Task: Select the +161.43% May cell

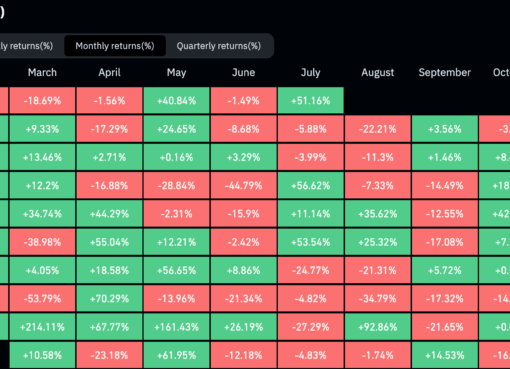Action: tap(177, 327)
